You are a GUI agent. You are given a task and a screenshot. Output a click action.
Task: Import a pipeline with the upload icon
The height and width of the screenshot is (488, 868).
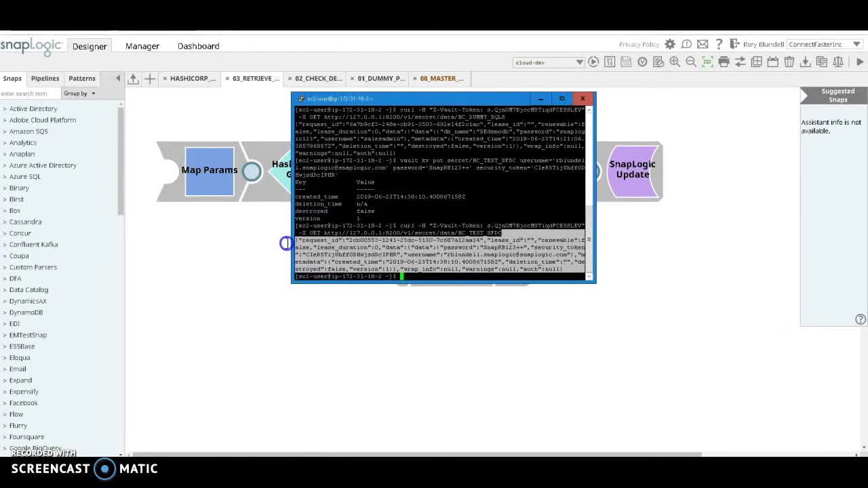[134, 79]
